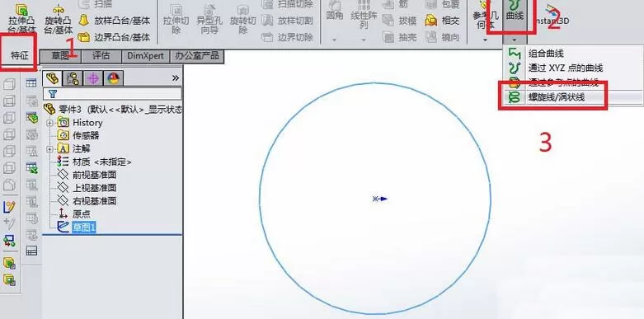Select the 边界切除 boundary cut tool
Screen dimensions: 644x319
point(288,37)
